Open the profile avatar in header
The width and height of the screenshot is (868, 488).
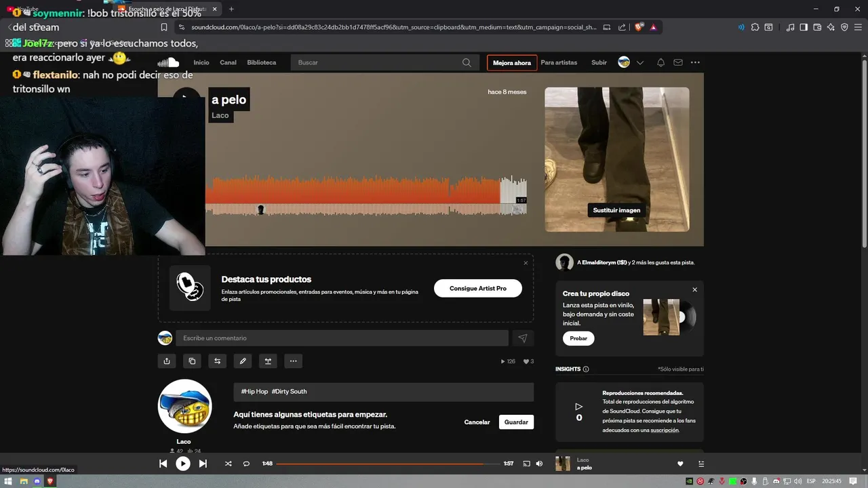point(624,62)
